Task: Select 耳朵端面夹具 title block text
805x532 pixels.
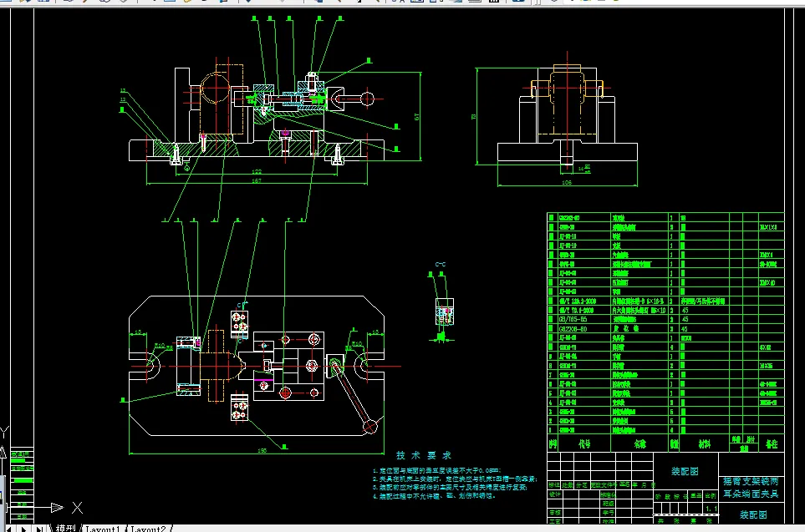Action: 751,494
